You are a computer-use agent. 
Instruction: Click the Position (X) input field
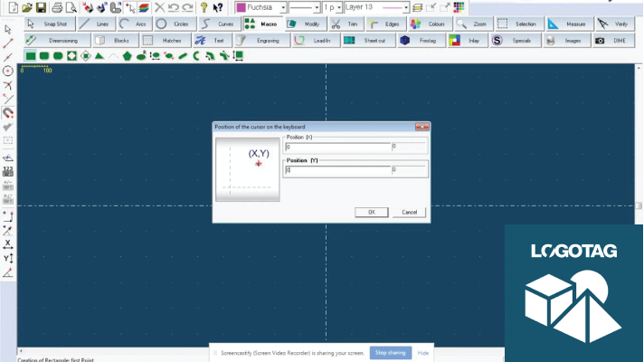(x=337, y=146)
